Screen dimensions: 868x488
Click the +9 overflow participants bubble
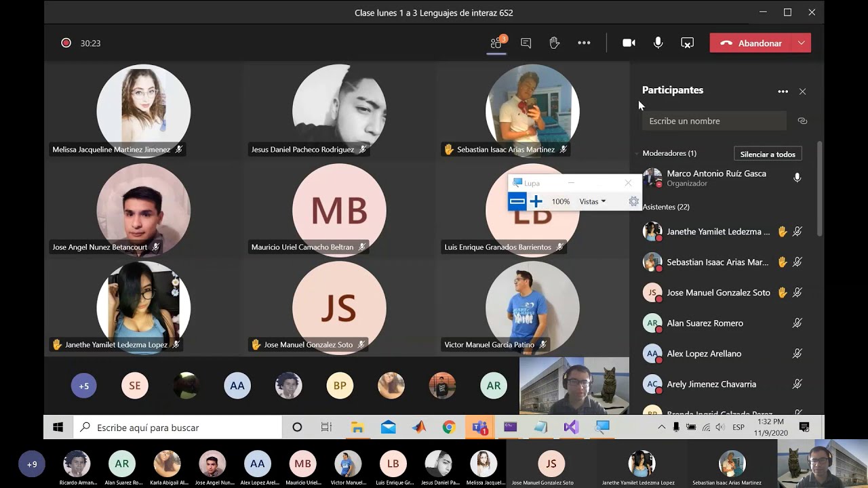point(32,464)
